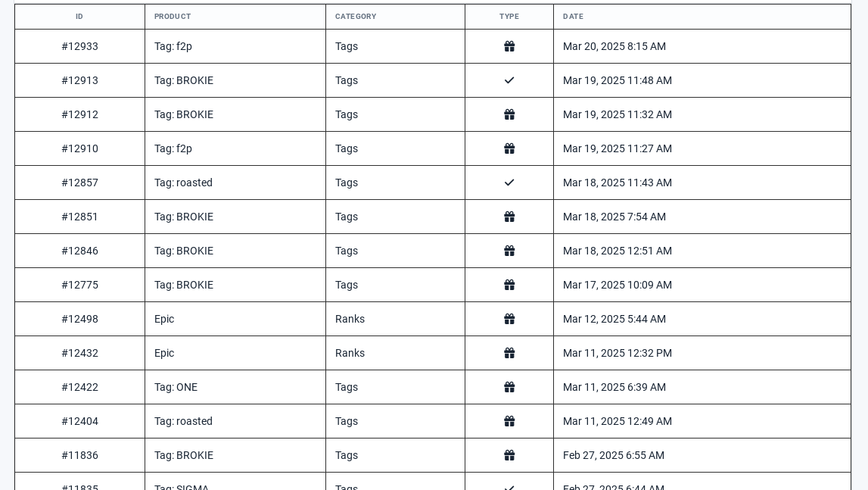Click the checkmark icon for order #12857
Viewport: 868px width, 490px height.
click(509, 183)
